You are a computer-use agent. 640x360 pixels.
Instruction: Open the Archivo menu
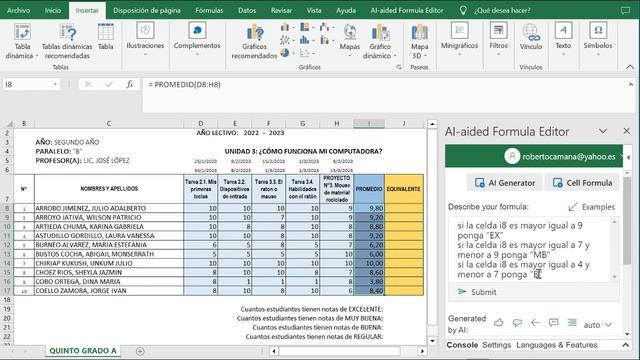click(18, 10)
